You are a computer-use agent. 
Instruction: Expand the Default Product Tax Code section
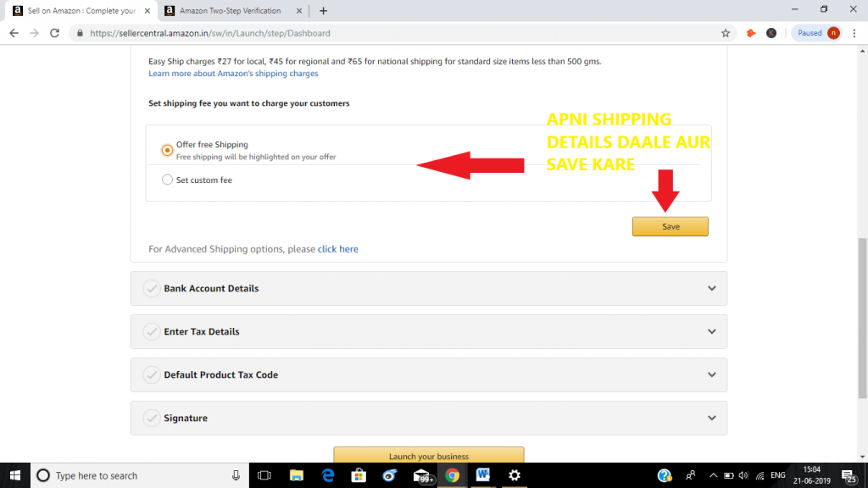(x=428, y=374)
